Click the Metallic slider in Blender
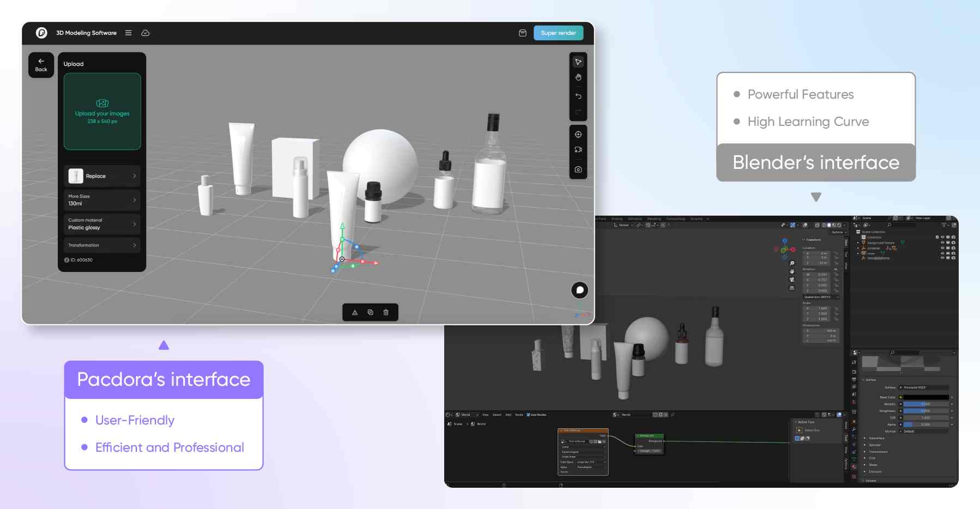The height and width of the screenshot is (509, 980). tap(926, 404)
